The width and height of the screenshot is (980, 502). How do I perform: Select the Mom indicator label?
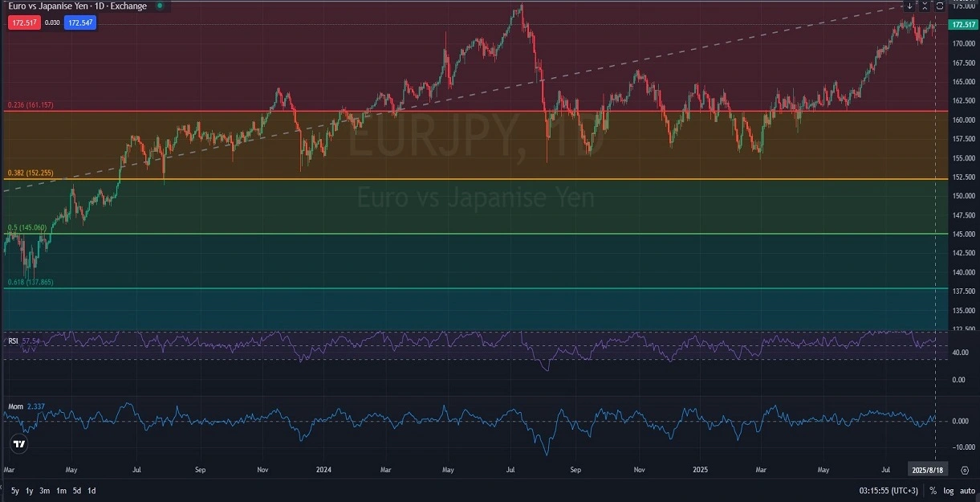15,407
